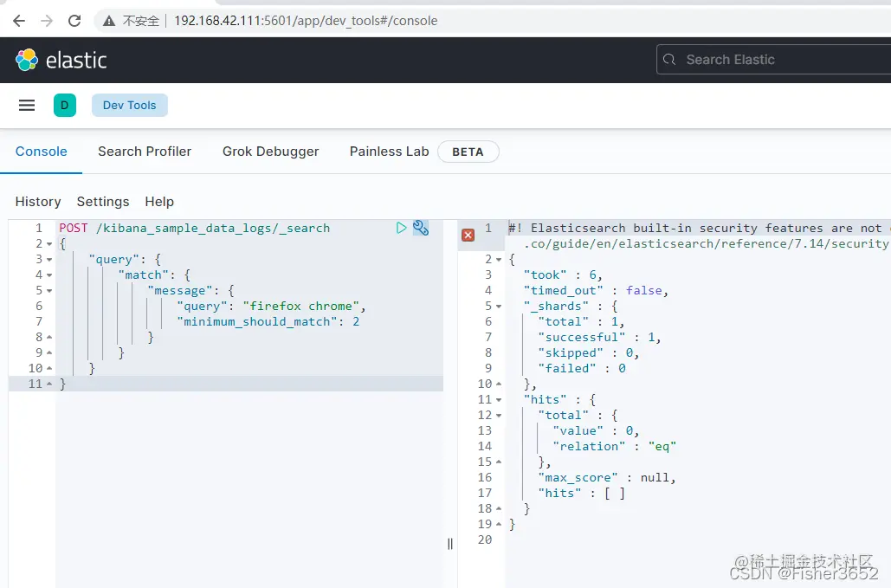891x588 pixels.
Task: Click the browser address bar URL
Action: (306, 21)
